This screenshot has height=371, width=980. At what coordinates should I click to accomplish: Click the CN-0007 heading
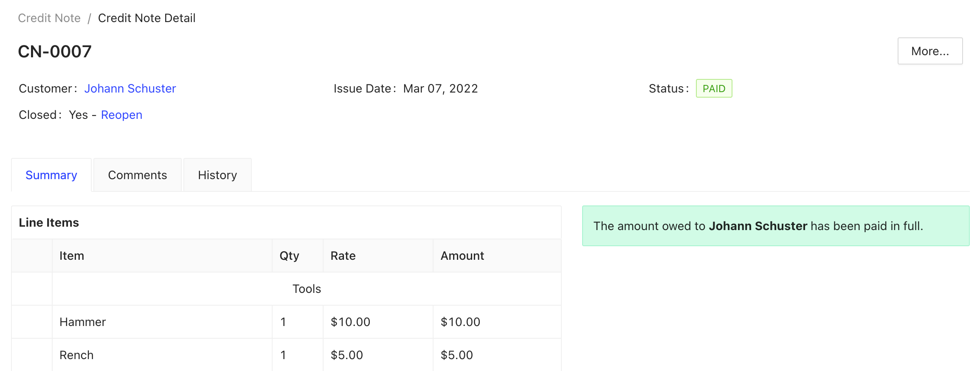55,51
